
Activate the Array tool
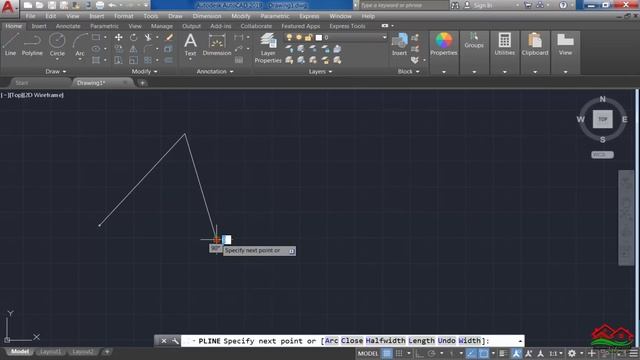[148, 60]
